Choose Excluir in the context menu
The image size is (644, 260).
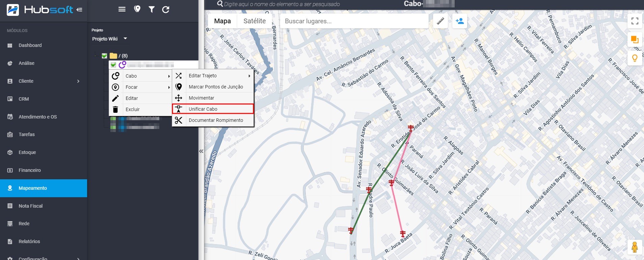pos(141,109)
